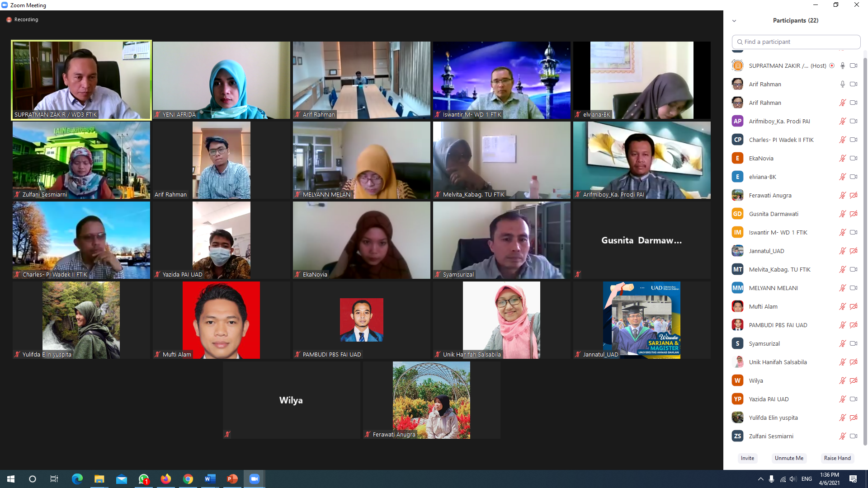Click the muted mic icon for Arifmiboy_Ka. Prodi PAI
Viewport: 868px width, 488px height.
tap(843, 121)
